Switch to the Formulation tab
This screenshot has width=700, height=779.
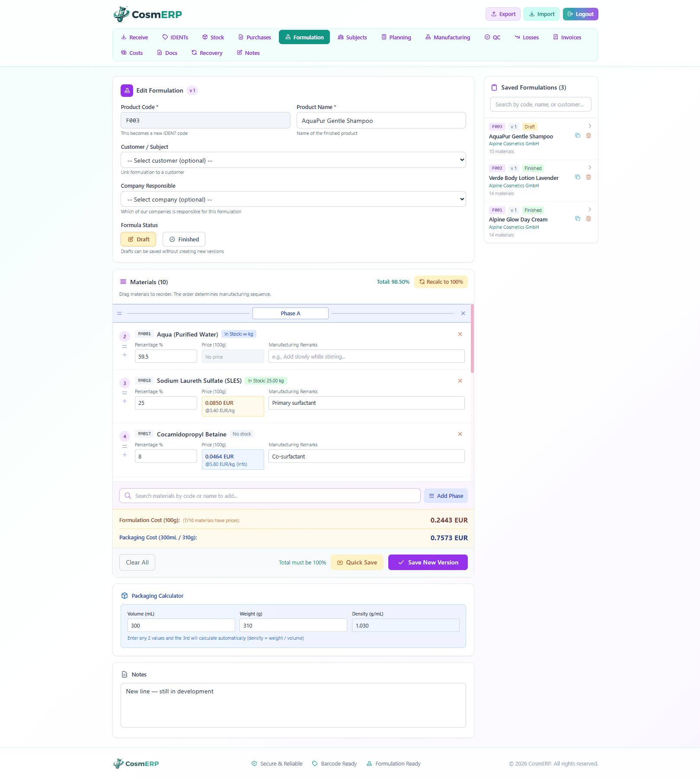click(304, 37)
